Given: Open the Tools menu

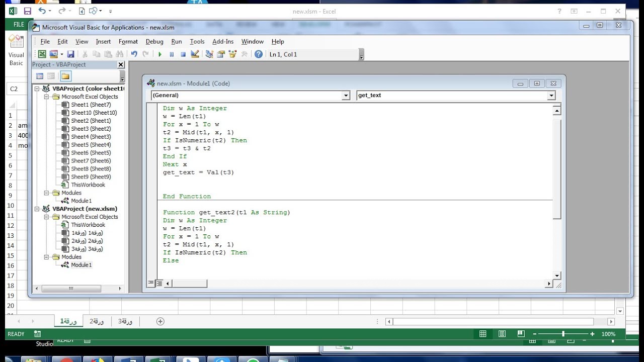Looking at the screenshot, I should pos(197,42).
